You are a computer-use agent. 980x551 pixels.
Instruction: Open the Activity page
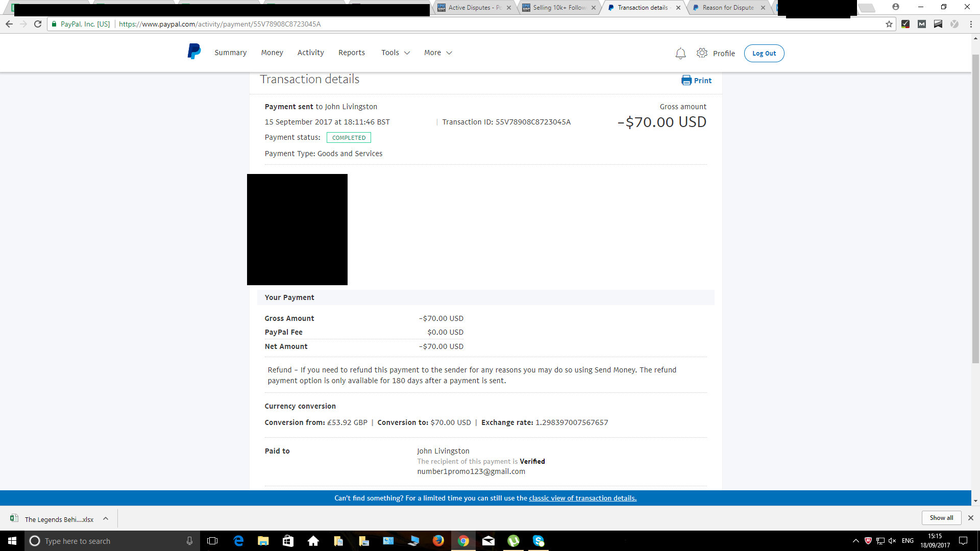(x=310, y=53)
